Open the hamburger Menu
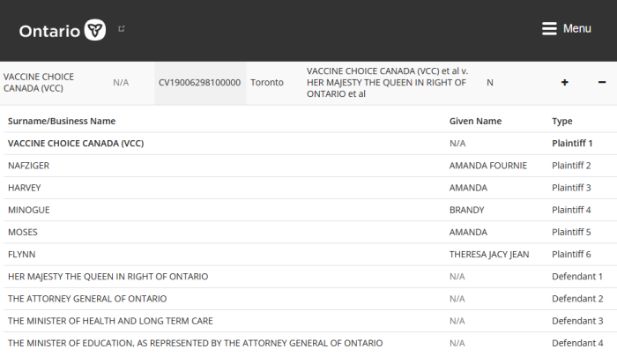This screenshot has height=364, width=617. pyautogui.click(x=566, y=28)
